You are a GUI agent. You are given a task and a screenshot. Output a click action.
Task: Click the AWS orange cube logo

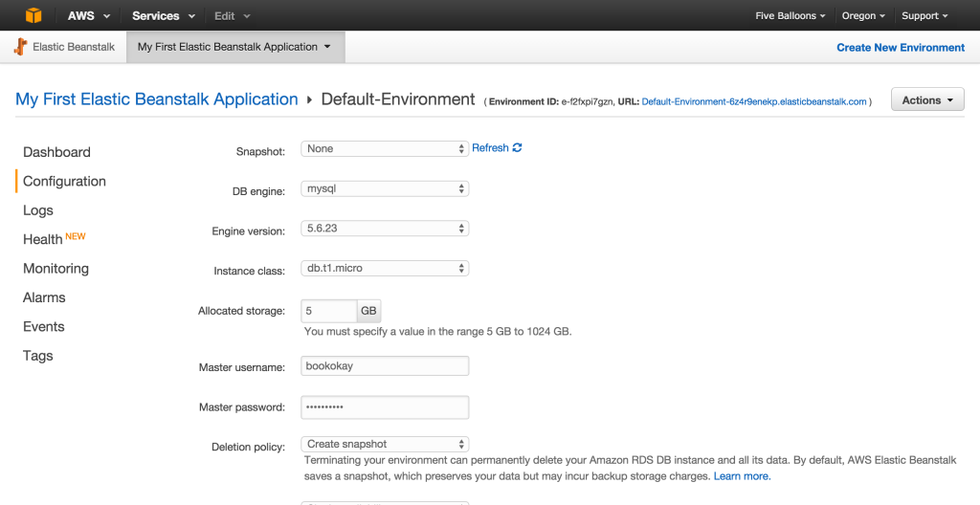[33, 15]
